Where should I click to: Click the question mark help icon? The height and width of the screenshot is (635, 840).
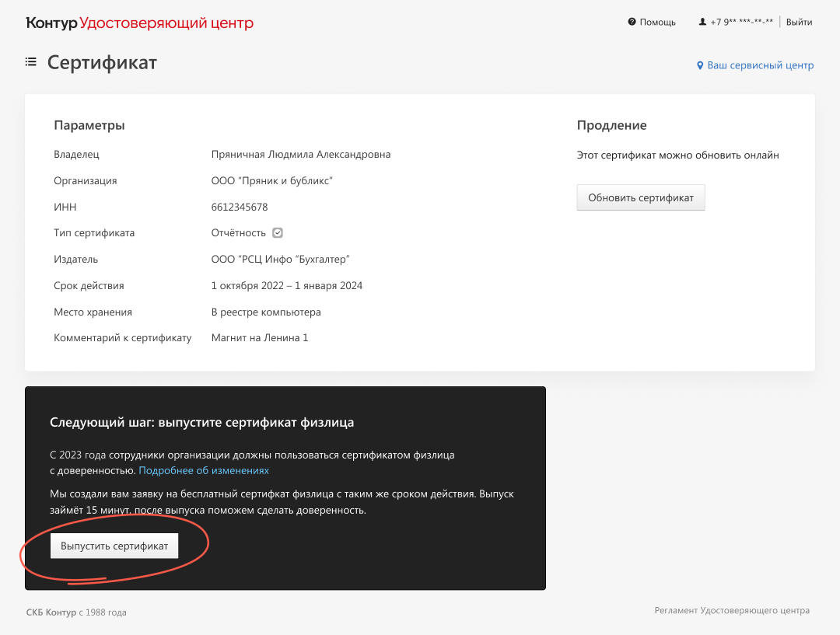tap(632, 23)
